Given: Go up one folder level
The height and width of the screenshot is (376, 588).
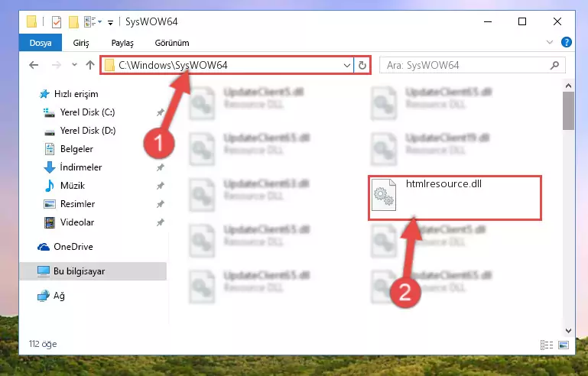Looking at the screenshot, I should tap(90, 65).
